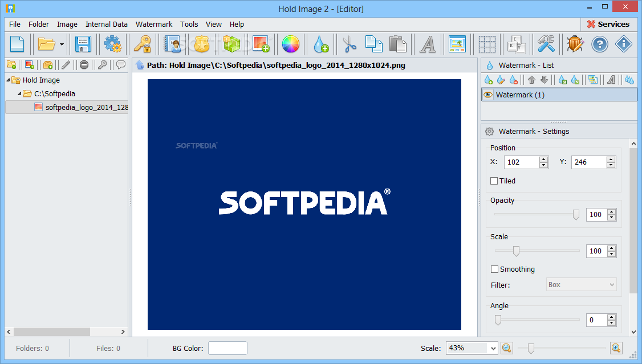Click the key and padlock icon
642x364 pixels.
[143, 44]
